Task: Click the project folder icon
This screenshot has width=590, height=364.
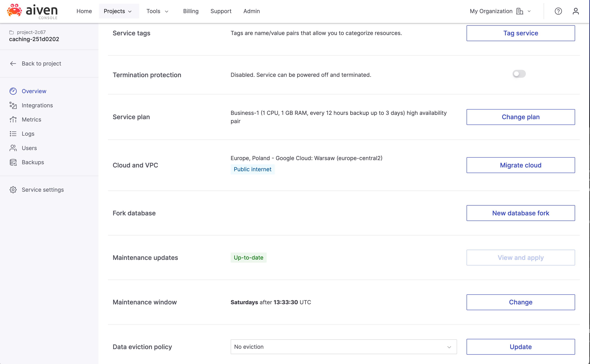Action: pos(11,32)
